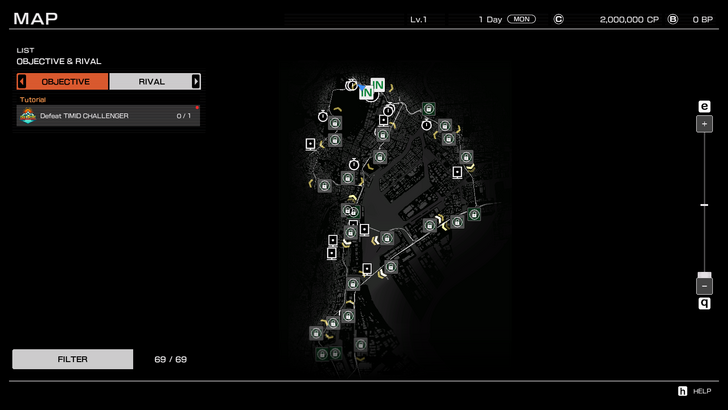
Task: Zoom in with the plus button
Action: tap(704, 124)
